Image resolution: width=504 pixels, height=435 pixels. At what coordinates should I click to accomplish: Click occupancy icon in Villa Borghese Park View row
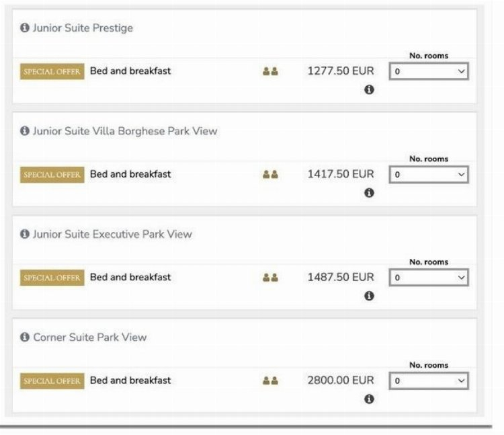coord(270,174)
